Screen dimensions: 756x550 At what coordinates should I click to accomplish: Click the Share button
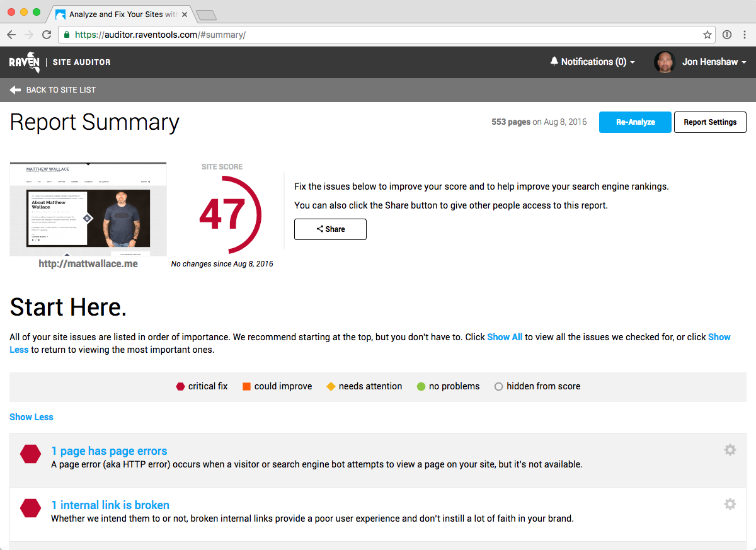[330, 229]
